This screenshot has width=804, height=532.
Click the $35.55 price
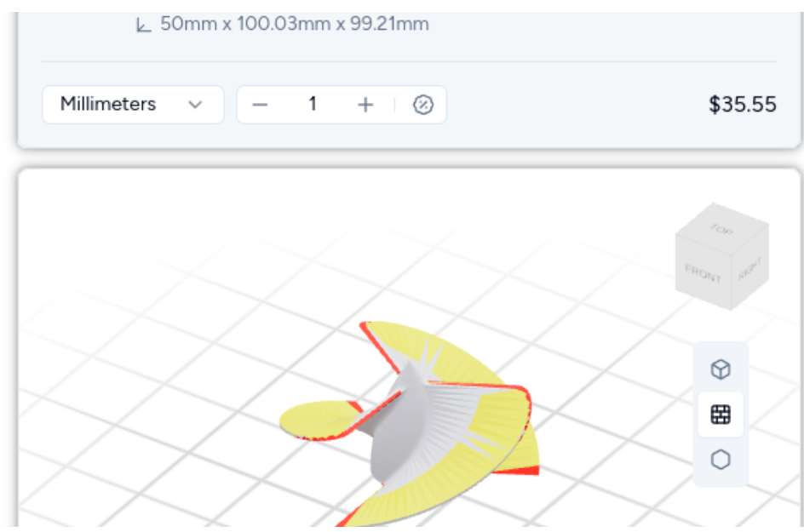[742, 105]
